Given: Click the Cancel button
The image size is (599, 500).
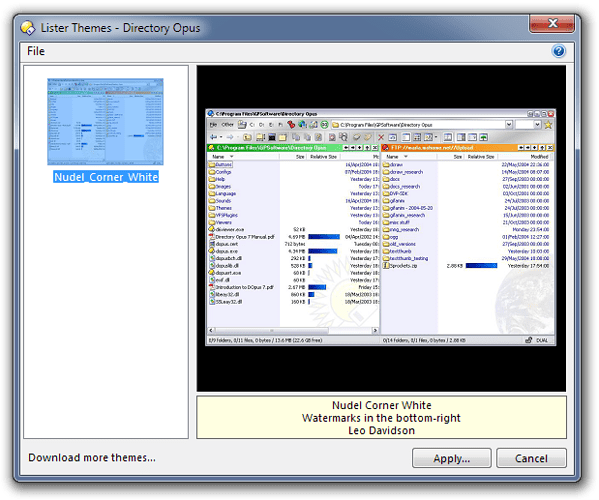Looking at the screenshot, I should point(531,458).
